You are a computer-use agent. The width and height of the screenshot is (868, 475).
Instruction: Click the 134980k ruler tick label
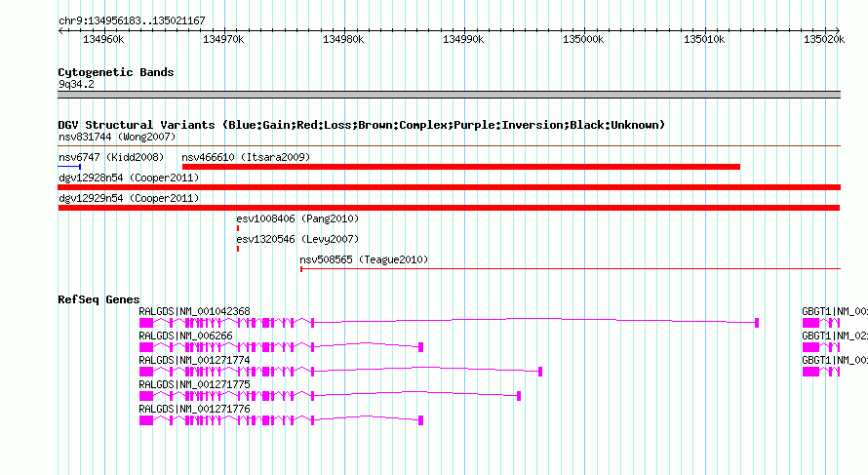tap(343, 39)
